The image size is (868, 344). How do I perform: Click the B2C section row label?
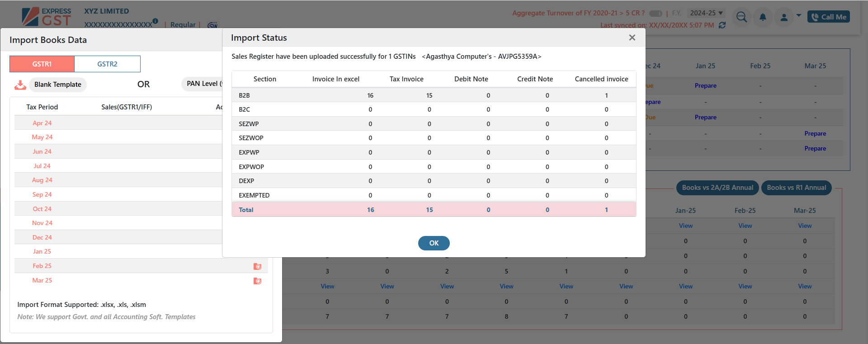tap(244, 109)
